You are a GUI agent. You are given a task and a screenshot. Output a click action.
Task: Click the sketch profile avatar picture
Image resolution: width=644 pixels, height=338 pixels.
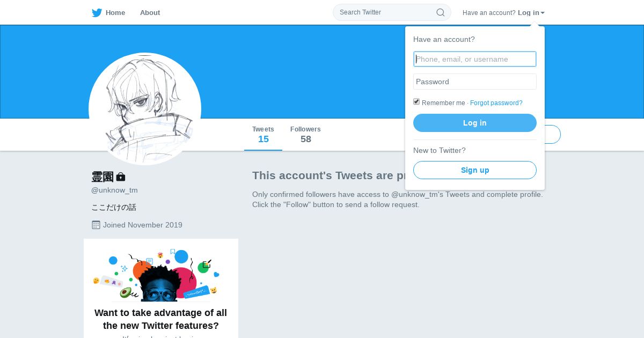[x=145, y=109]
